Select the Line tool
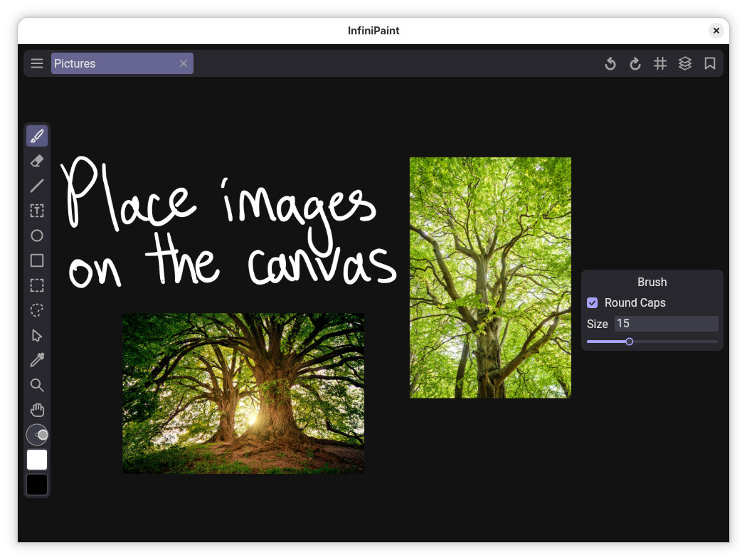This screenshot has width=747, height=560. tap(37, 186)
